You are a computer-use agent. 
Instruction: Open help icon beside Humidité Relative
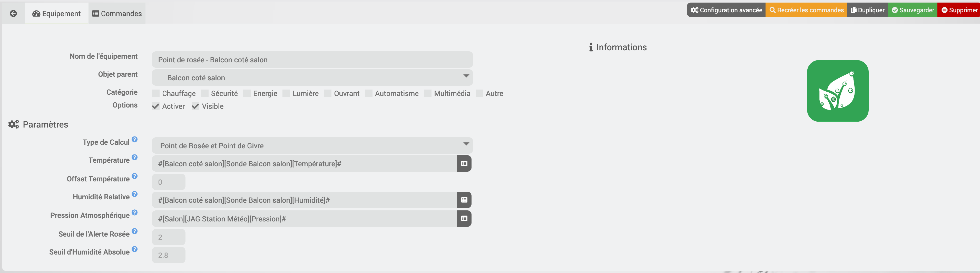(x=135, y=194)
